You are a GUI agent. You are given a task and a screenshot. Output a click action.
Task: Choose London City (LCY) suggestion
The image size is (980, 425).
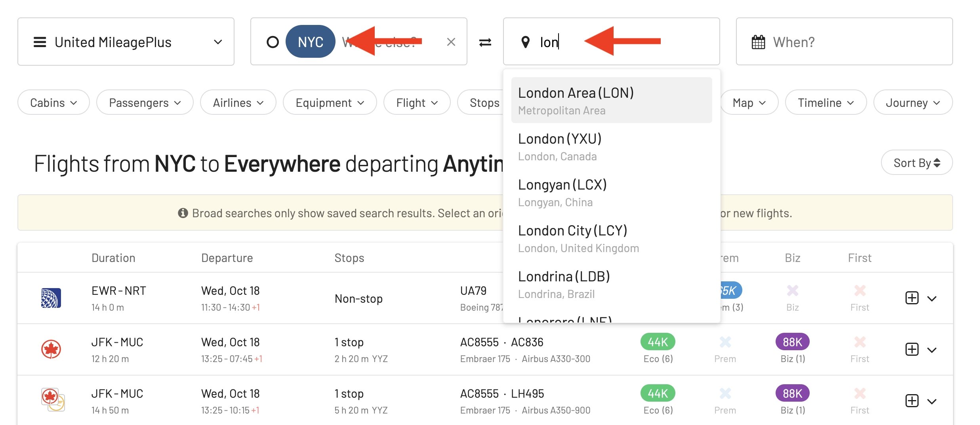click(612, 238)
